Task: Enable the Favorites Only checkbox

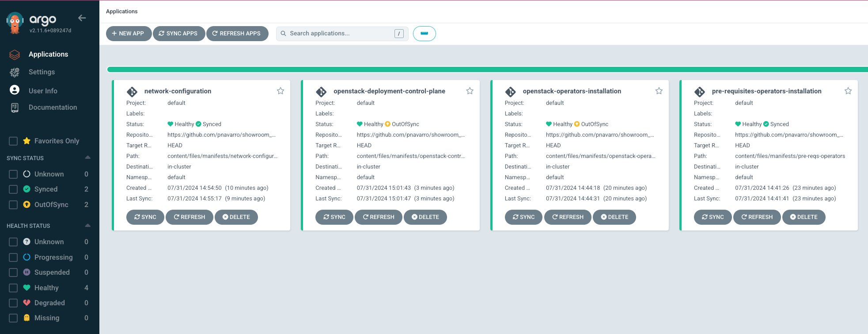Action: click(13, 141)
